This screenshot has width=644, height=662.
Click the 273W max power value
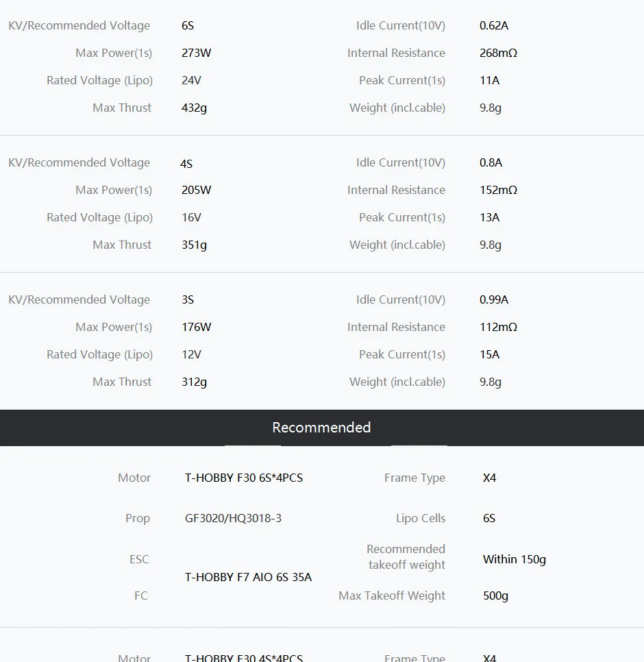coord(196,53)
